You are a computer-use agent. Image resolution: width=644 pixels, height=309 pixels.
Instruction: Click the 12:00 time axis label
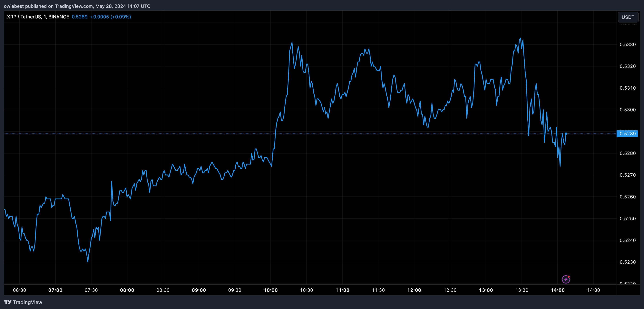(414, 290)
